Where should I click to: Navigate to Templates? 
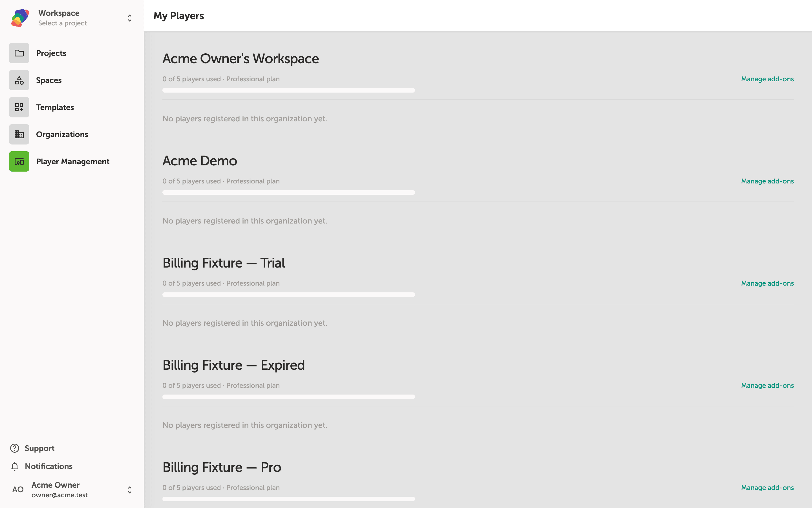tap(55, 107)
